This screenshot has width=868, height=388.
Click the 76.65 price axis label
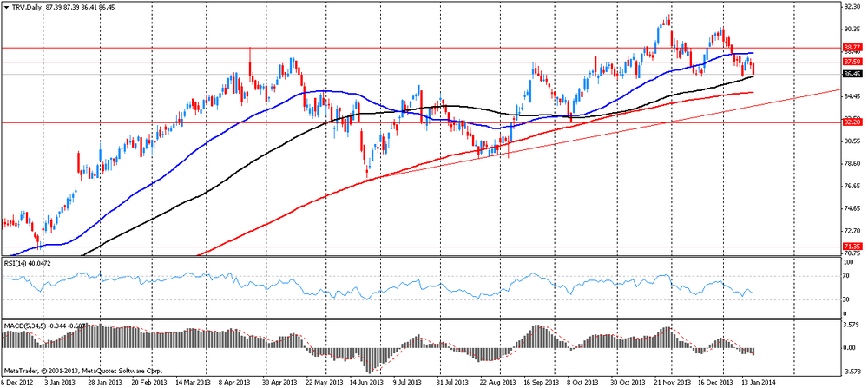(852, 187)
